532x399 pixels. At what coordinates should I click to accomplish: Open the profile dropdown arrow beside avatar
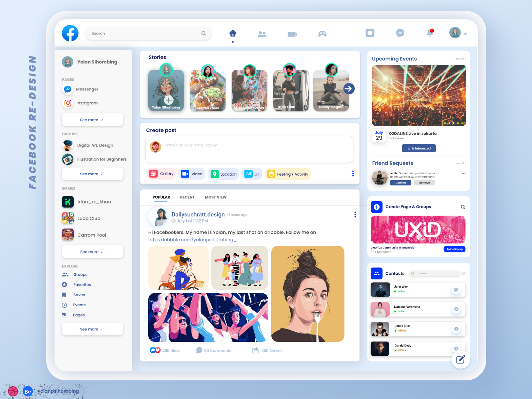[x=465, y=34]
